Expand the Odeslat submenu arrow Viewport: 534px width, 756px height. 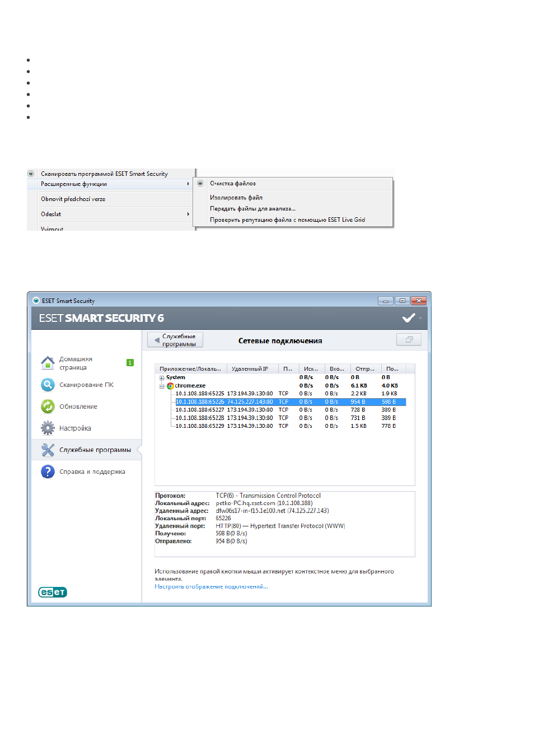[188, 214]
